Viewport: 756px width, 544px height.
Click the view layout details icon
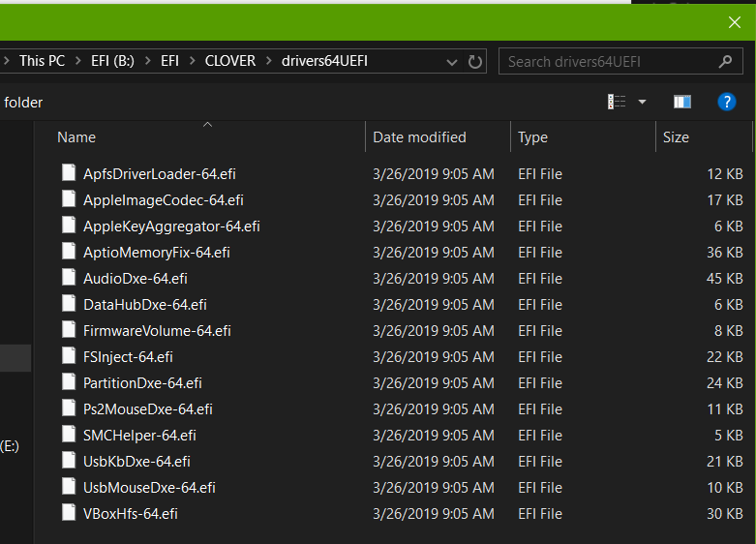click(617, 102)
